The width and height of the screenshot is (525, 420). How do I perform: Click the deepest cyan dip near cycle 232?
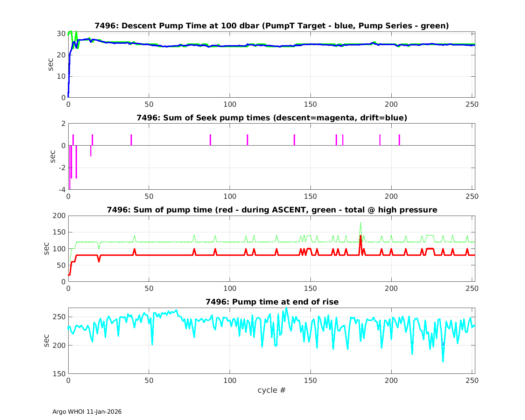pyautogui.click(x=443, y=360)
